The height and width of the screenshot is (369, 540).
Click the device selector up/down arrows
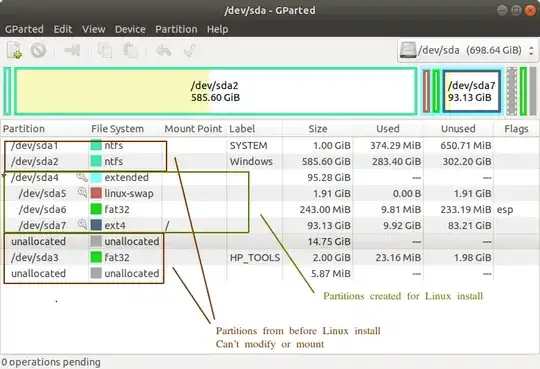[x=531, y=51]
